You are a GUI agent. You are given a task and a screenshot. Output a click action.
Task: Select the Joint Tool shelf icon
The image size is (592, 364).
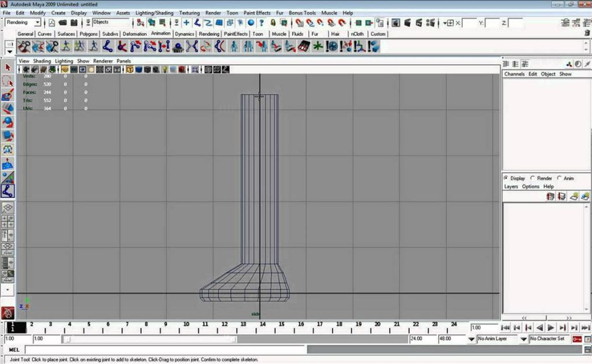pyautogui.click(x=108, y=46)
